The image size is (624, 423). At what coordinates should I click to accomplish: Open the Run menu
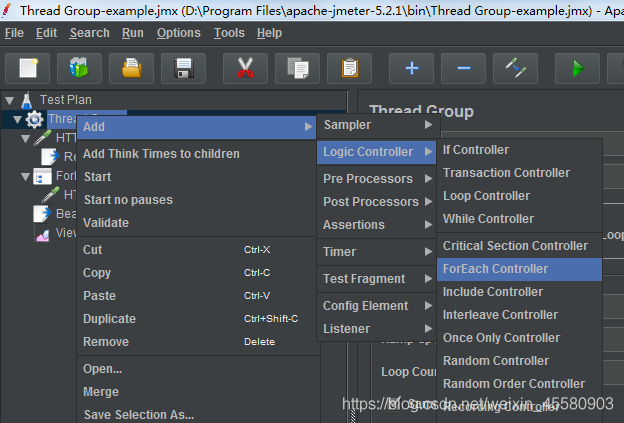pyautogui.click(x=133, y=33)
